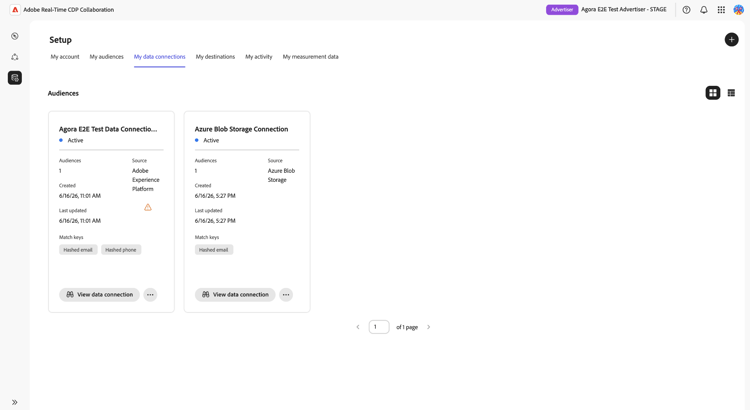Switch to list table view
Screen dimensions: 750x410
tap(731, 93)
